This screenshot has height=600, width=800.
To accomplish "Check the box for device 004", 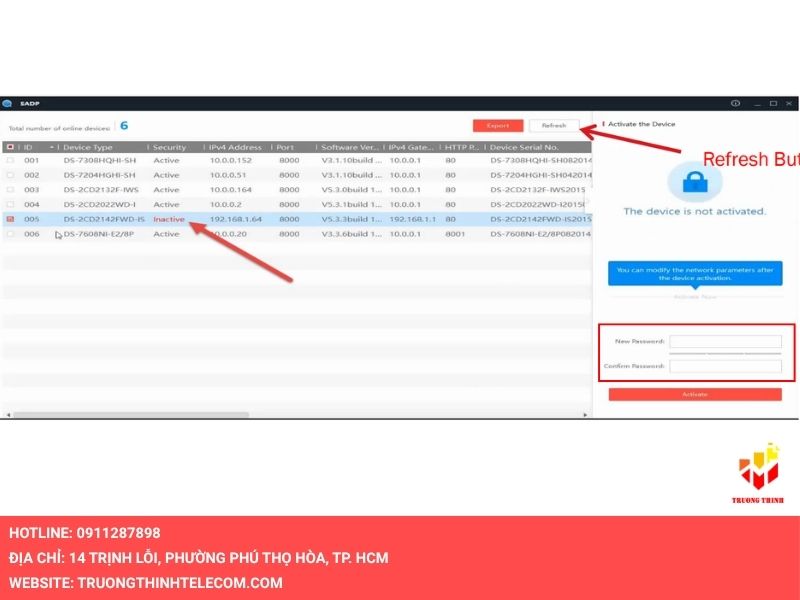I will click(x=10, y=205).
